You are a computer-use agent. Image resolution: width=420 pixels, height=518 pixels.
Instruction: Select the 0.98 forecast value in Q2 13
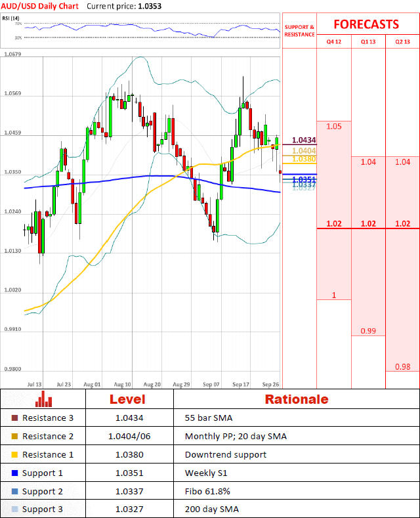[x=402, y=366]
